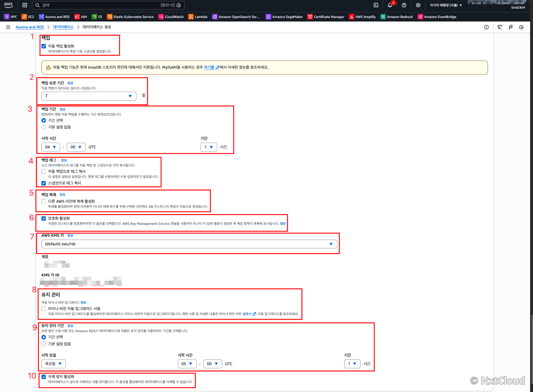Open the VPC favorite shortcut

pos(10,17)
